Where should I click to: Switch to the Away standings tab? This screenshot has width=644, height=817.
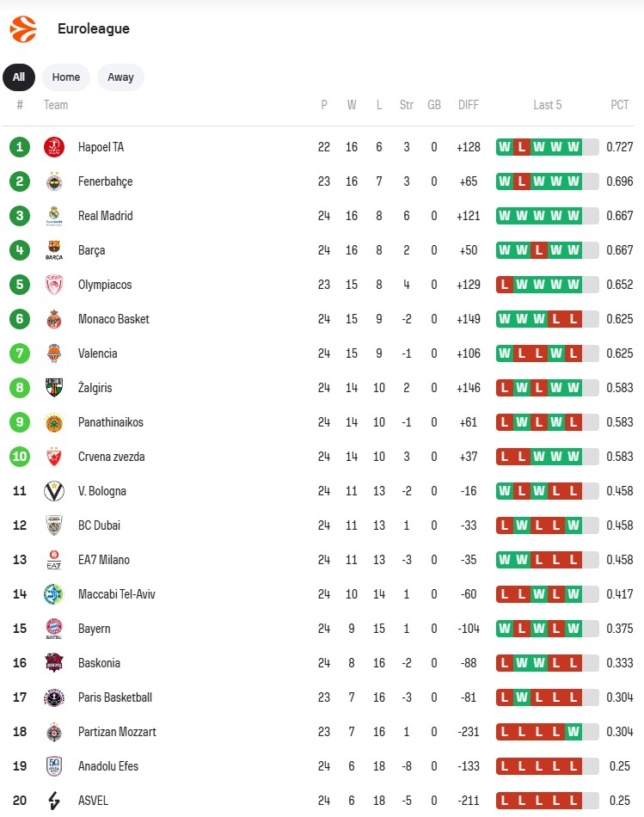[120, 77]
